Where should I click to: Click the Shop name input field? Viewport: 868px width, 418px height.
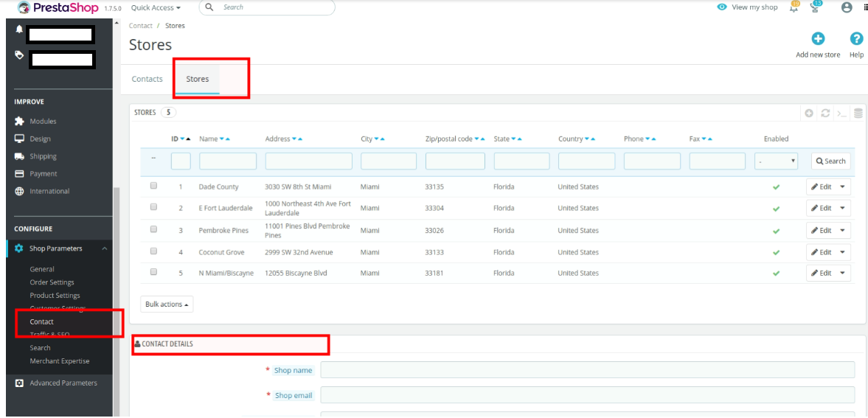[x=587, y=370]
